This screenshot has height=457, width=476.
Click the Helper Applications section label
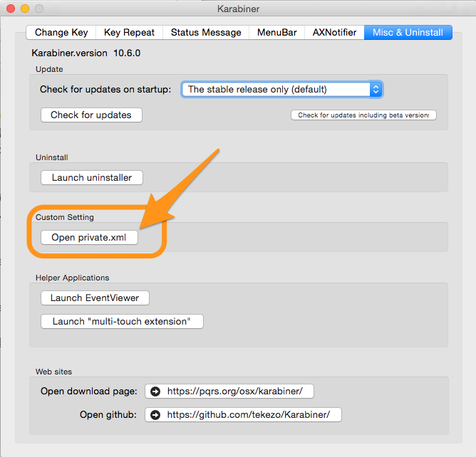(72, 278)
